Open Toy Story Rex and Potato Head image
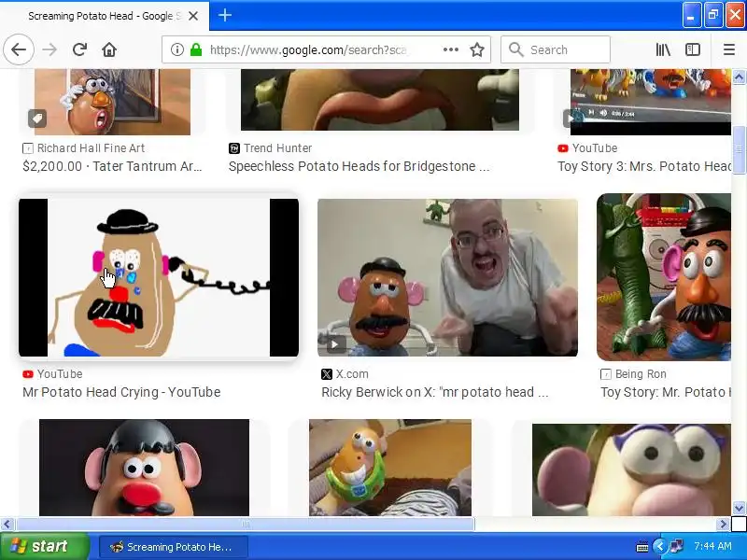Screen dimensions: 747x560 664,277
